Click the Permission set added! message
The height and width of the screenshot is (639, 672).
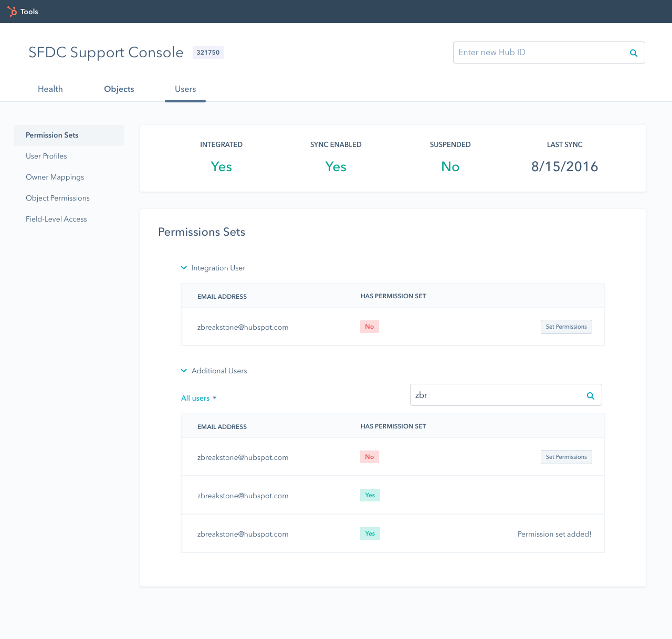[x=554, y=534]
